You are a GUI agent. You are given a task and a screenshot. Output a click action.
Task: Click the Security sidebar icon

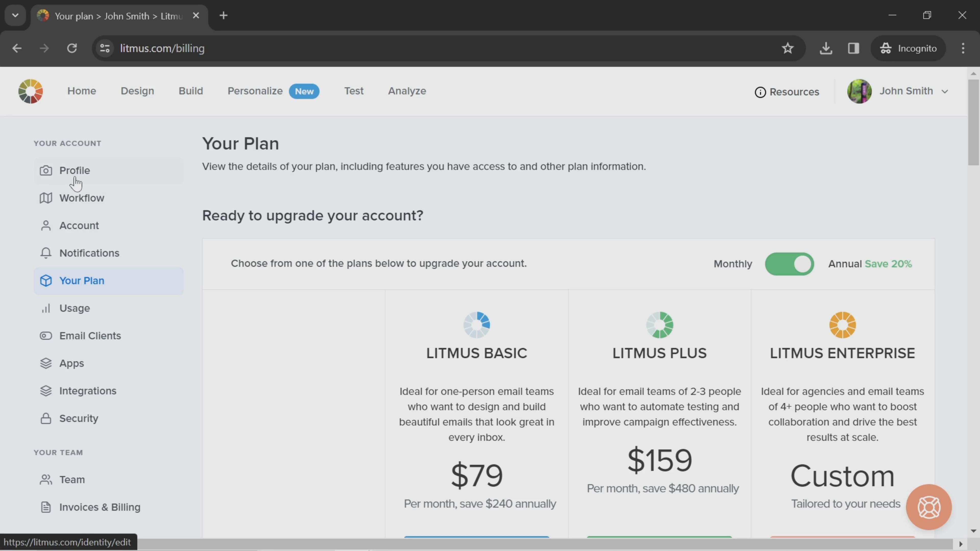45,418
